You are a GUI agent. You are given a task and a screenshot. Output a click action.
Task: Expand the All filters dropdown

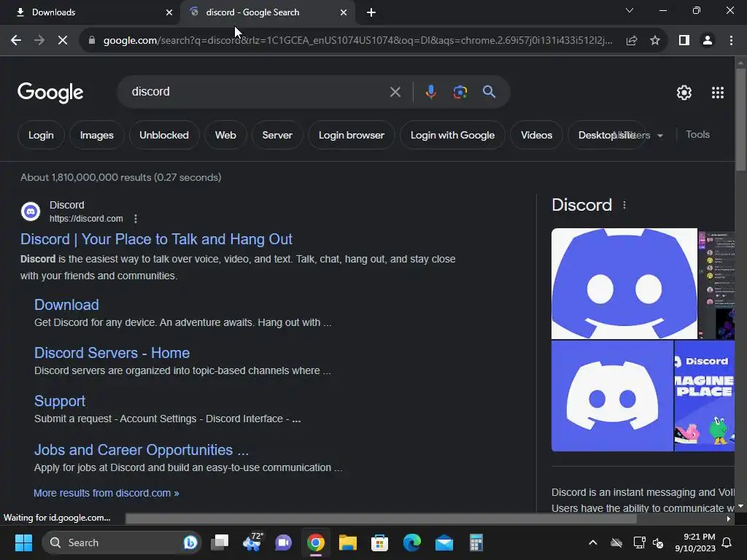tap(639, 135)
